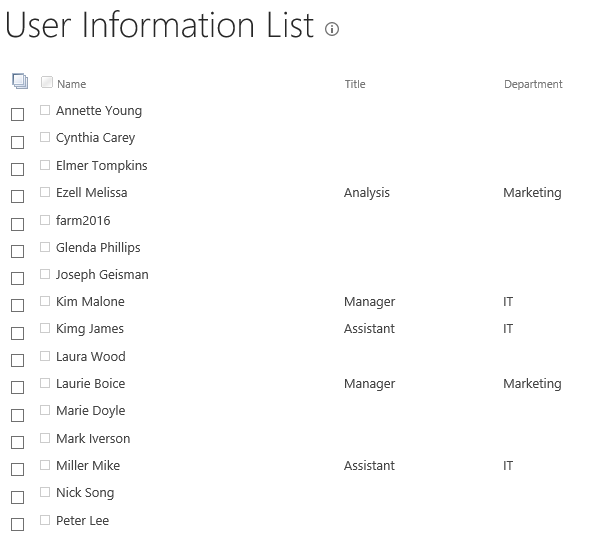Click the presence icon beside farm2016

pos(45,219)
